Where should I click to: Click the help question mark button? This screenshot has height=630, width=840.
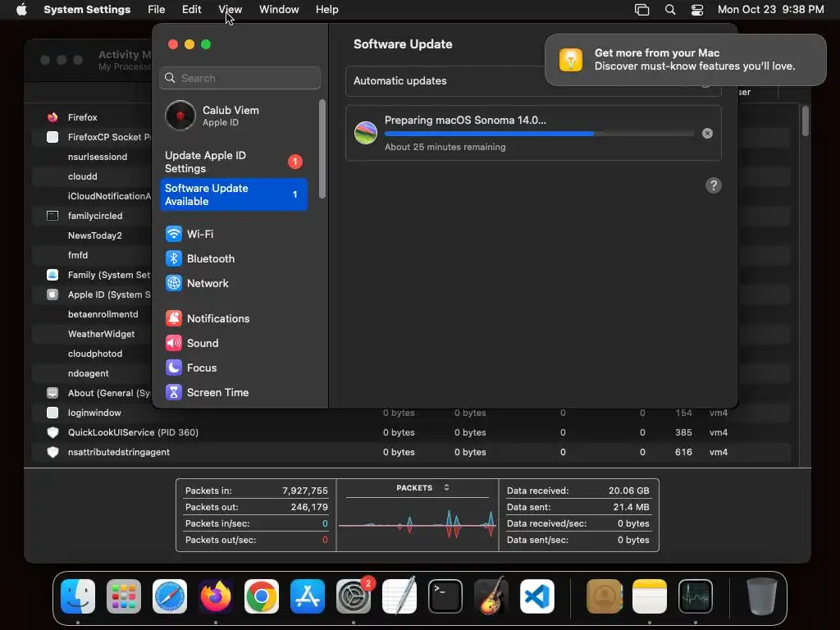713,185
